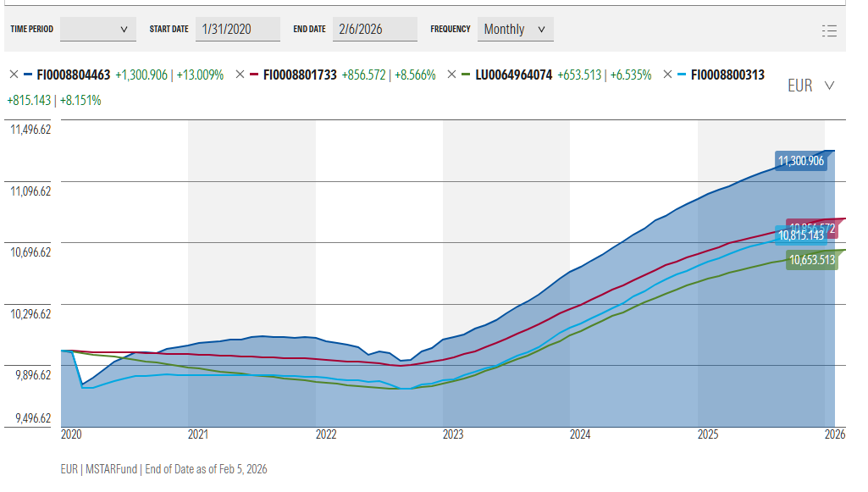Viewport: 868px width, 492px height.
Task: Click the dark blue FI0008804463 legend line marker
Action: 28,75
